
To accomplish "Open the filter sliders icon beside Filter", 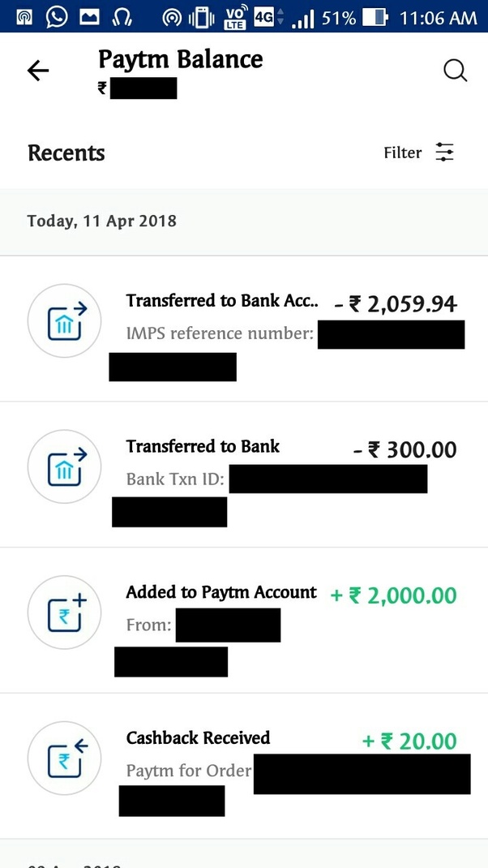I will (444, 152).
